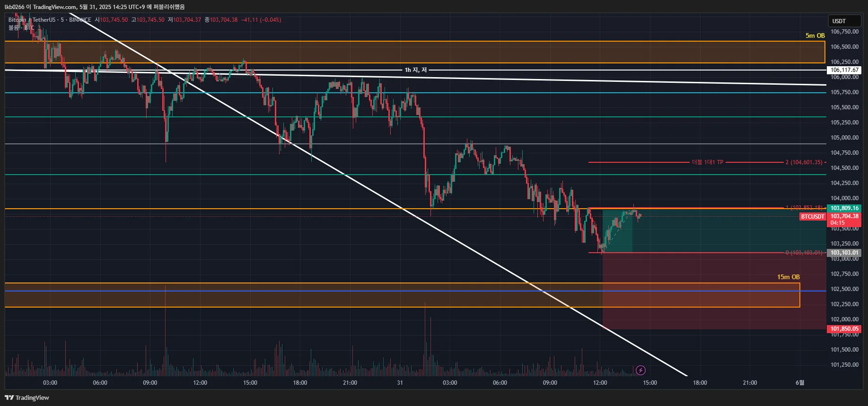Click the '6월' month marker on time axis
868x406 pixels.
[x=800, y=382]
